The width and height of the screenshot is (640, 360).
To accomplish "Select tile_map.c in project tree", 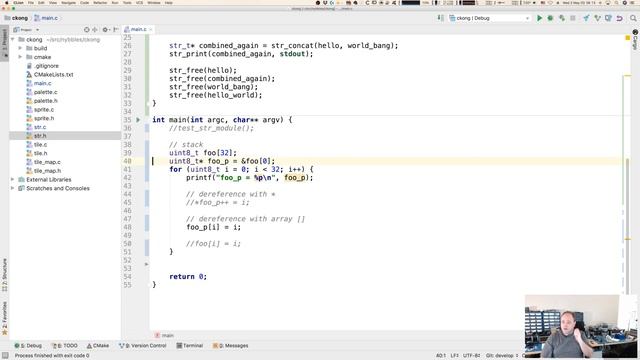I will (47, 162).
